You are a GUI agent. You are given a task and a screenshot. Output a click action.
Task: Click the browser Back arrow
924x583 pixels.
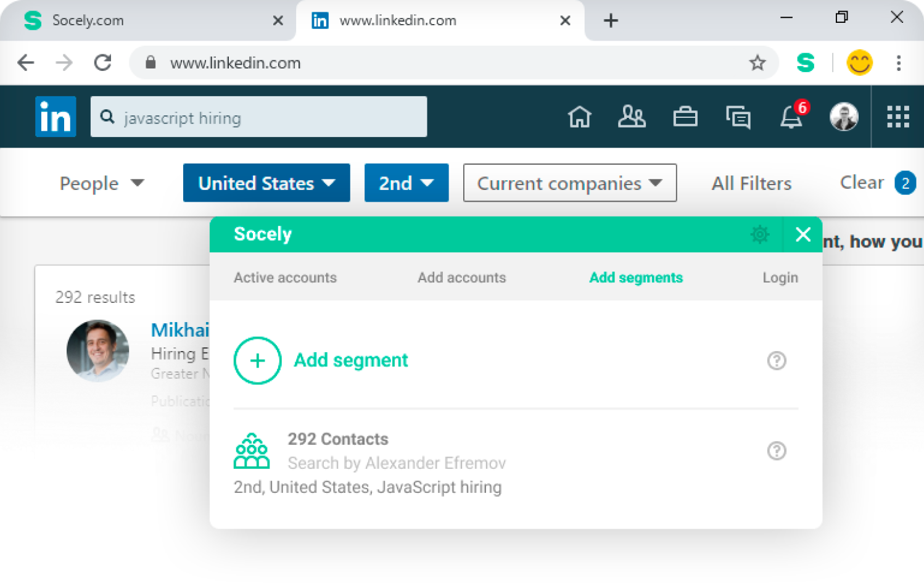(26, 62)
